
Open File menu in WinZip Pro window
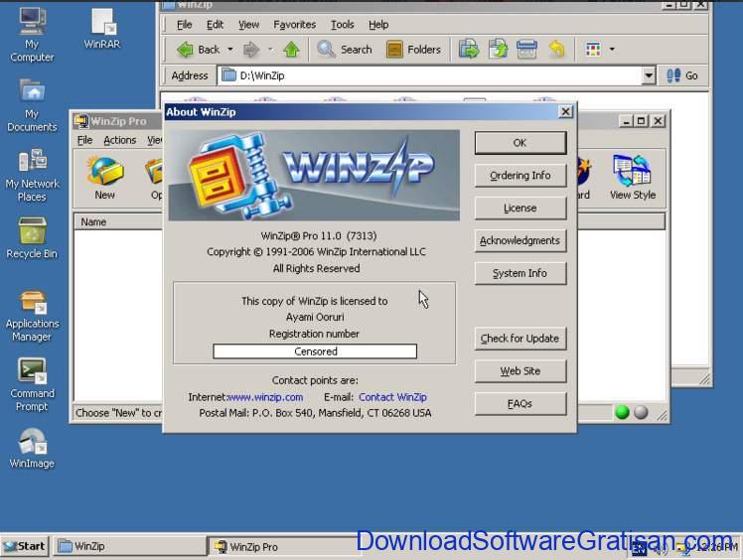84,140
